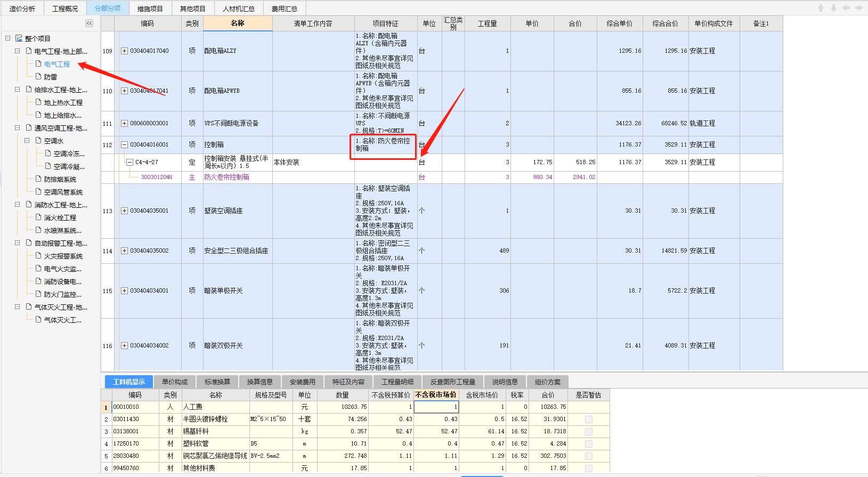Collapse the 消防水工程-地上 tree node
This screenshot has width=868, height=477.
[17, 205]
